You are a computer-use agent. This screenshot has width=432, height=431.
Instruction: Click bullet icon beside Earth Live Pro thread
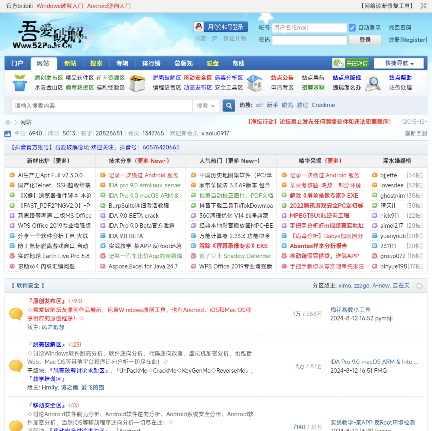click(12, 256)
